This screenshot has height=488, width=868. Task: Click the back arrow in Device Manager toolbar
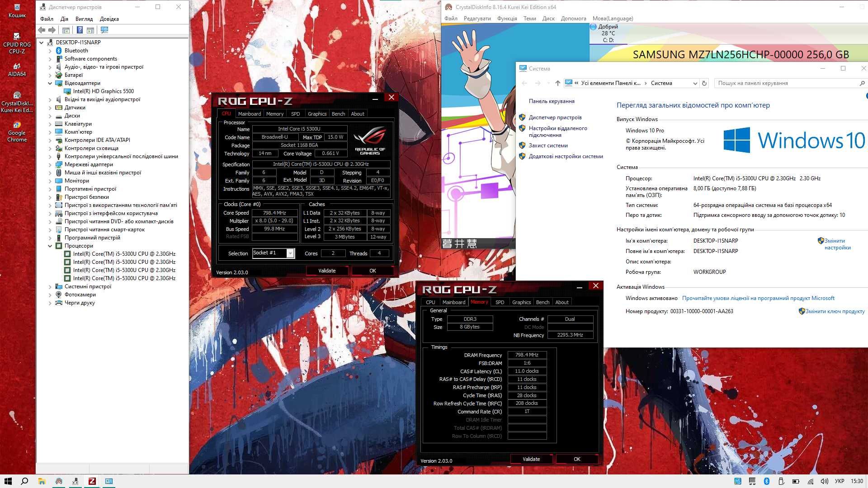[42, 30]
